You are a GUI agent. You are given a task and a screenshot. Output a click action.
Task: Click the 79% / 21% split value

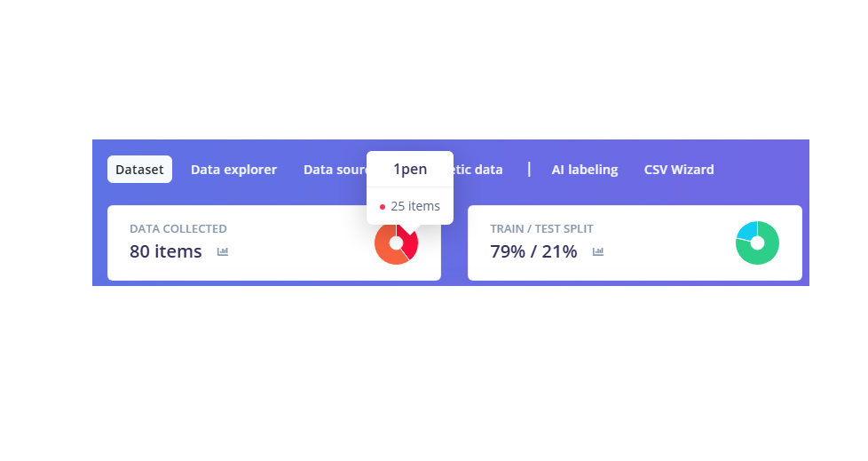533,251
